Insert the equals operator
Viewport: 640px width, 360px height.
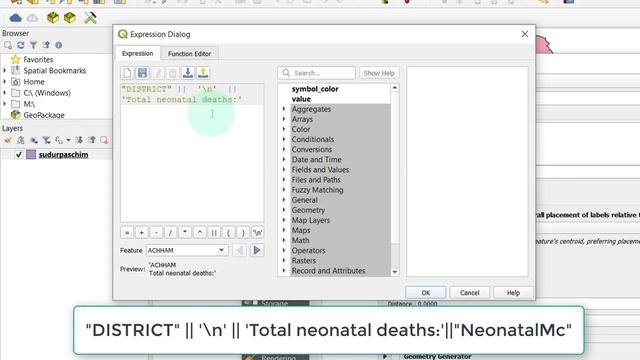coord(127,233)
